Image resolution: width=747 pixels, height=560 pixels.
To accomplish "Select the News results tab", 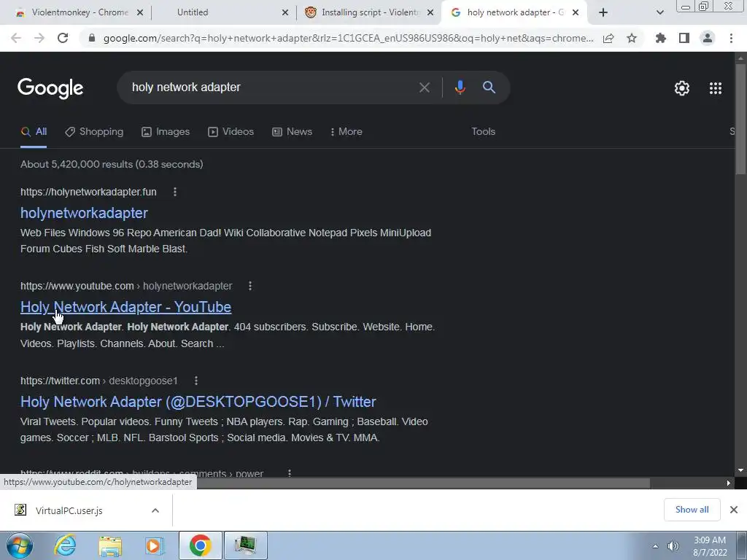I will pos(292,131).
